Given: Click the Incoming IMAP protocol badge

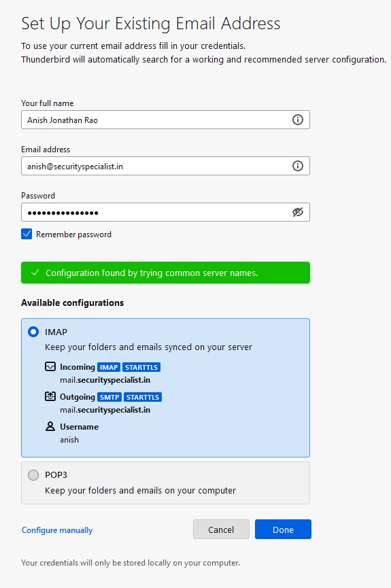Looking at the screenshot, I should (109, 367).
